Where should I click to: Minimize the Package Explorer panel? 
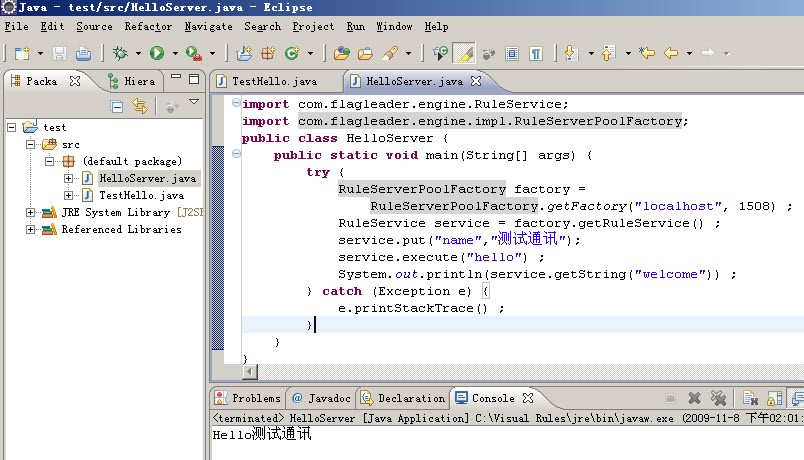[x=176, y=77]
